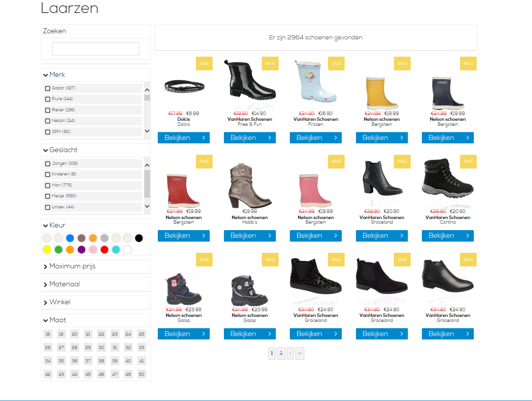The height and width of the screenshot is (401, 532).
Task: Pick the purple color swatch
Action: coord(82,250)
